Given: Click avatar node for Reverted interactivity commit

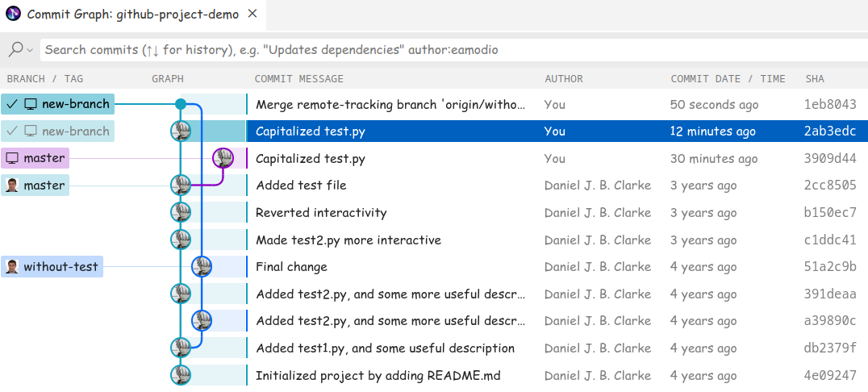Looking at the screenshot, I should [x=181, y=213].
